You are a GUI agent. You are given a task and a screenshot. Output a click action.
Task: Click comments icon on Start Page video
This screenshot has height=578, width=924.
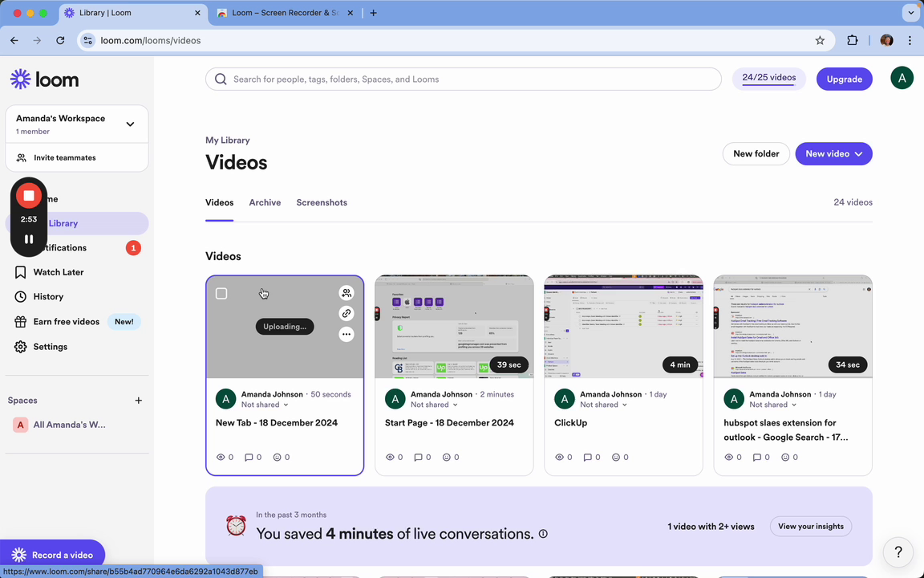(418, 457)
